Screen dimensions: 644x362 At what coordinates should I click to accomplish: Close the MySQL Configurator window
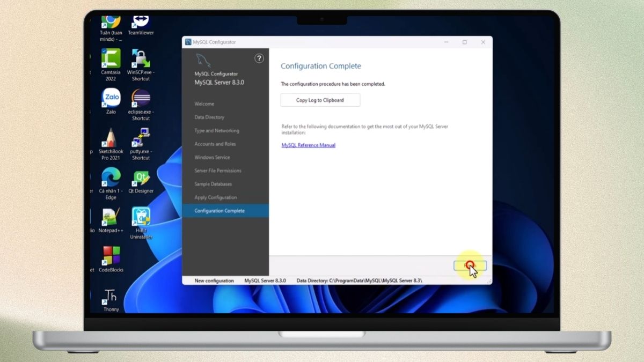tap(483, 42)
